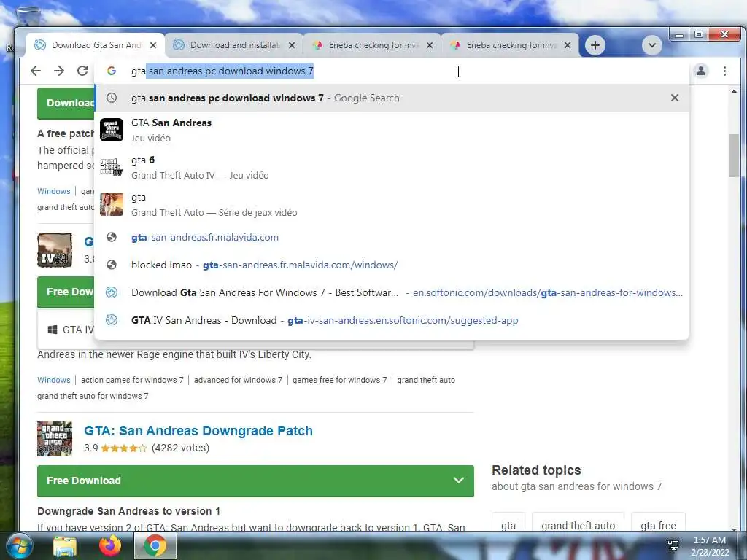Click the page vertical scrollbar thumb
Image resolution: width=747 pixels, height=560 pixels.
tap(734, 156)
